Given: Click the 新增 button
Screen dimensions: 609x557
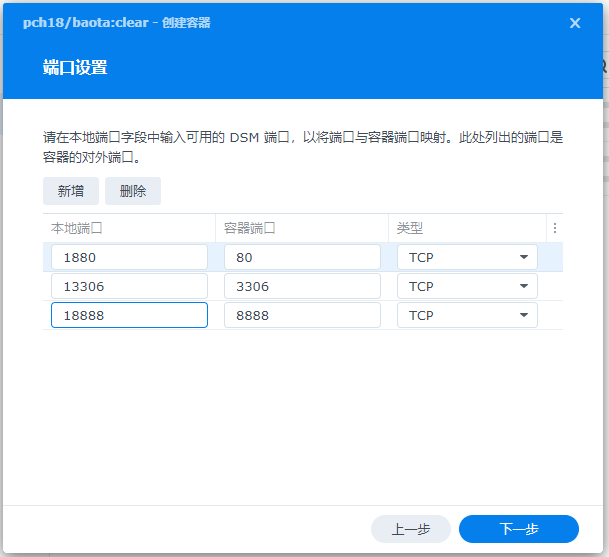Looking at the screenshot, I should (x=71, y=191).
